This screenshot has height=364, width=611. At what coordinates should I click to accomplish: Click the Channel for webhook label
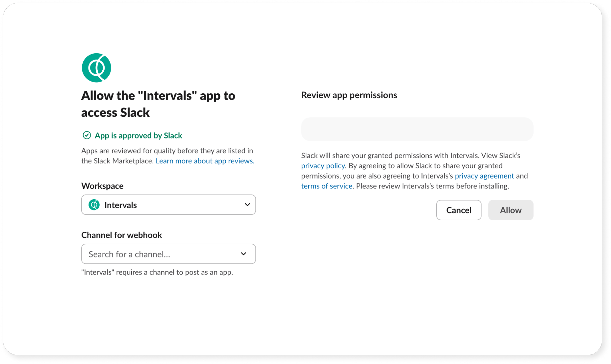point(121,235)
